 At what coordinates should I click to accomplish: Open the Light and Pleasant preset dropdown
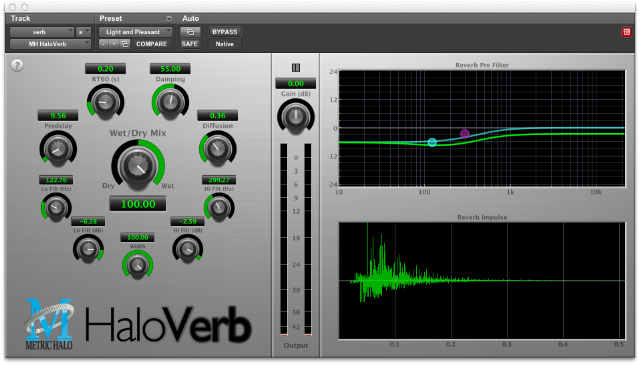tap(136, 32)
